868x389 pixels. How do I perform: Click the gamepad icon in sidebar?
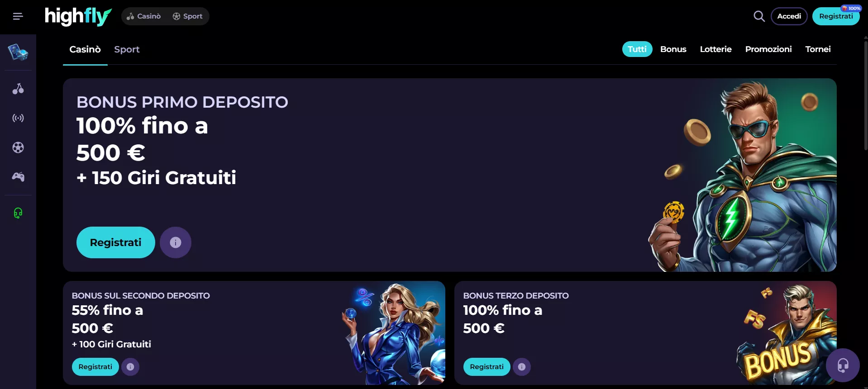click(18, 177)
